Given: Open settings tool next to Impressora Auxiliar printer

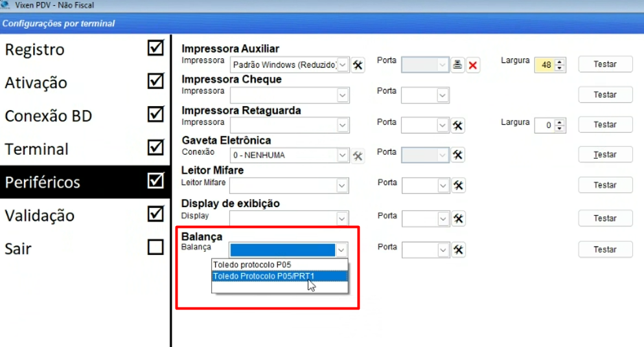Looking at the screenshot, I should (358, 65).
